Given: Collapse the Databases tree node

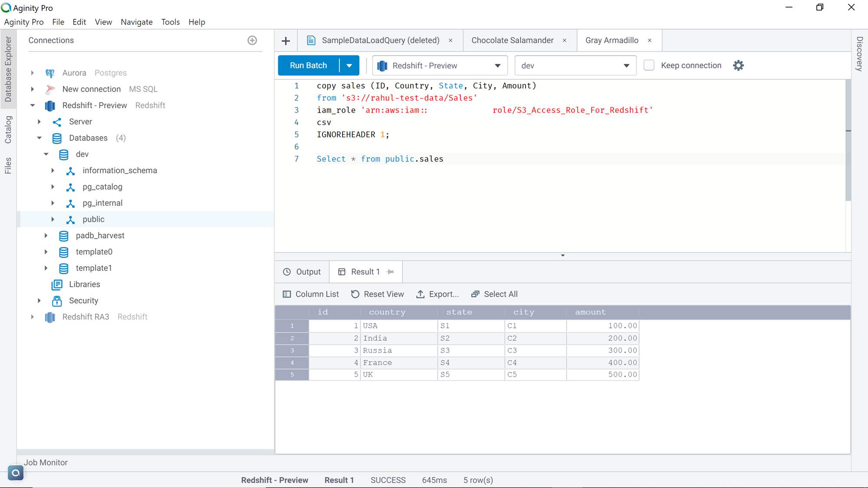Looking at the screenshot, I should pos(39,138).
